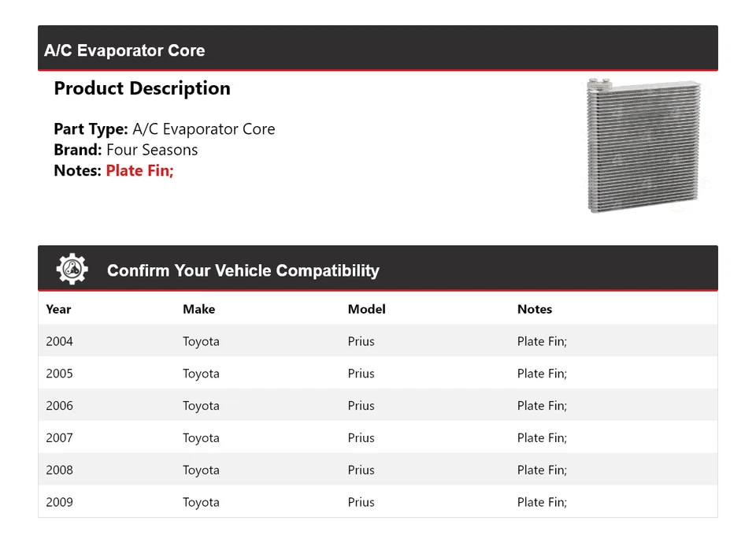Select the Make column header

[198, 309]
